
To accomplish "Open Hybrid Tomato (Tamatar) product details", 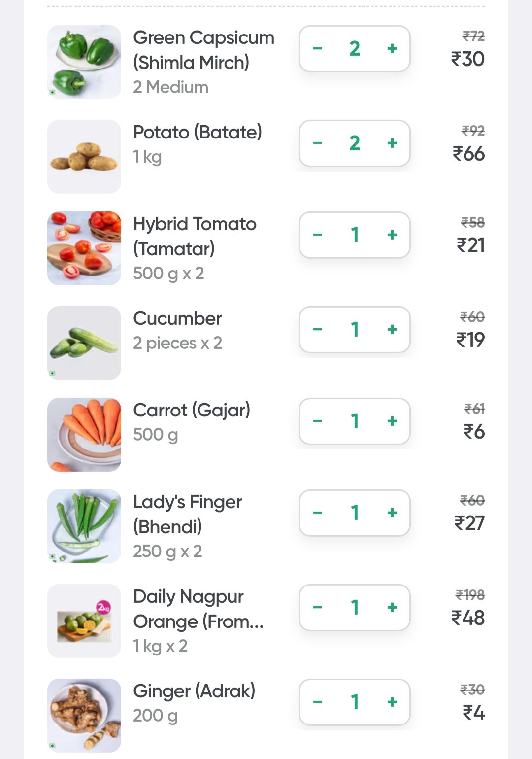I will (195, 236).
